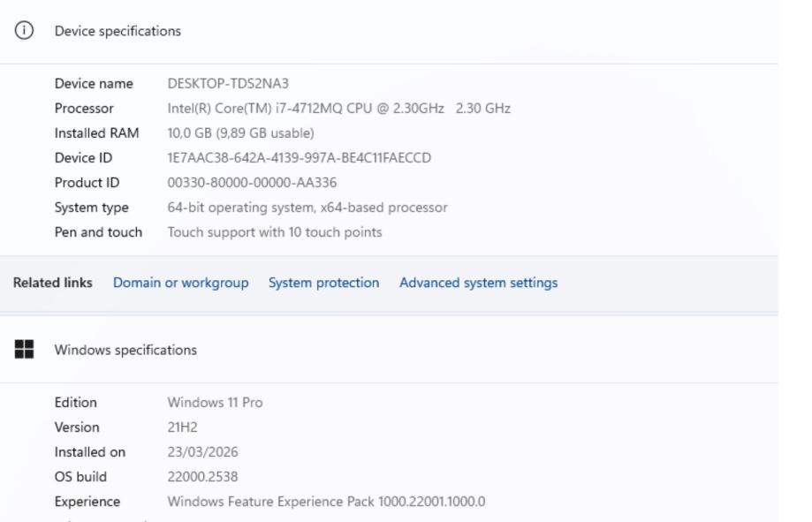Click the Intel Core i7-4712MQ processor value
The height and width of the screenshot is (522, 812).
click(338, 109)
